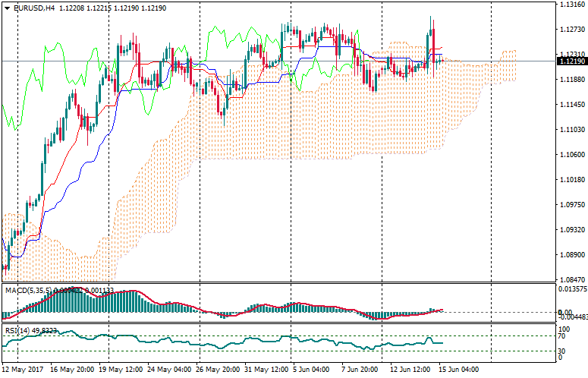Click the RSI(14) indicator label
This screenshot has height=378, width=588.
[17, 330]
